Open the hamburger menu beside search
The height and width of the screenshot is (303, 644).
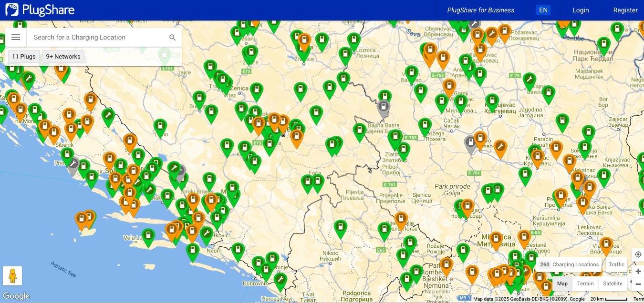click(16, 37)
